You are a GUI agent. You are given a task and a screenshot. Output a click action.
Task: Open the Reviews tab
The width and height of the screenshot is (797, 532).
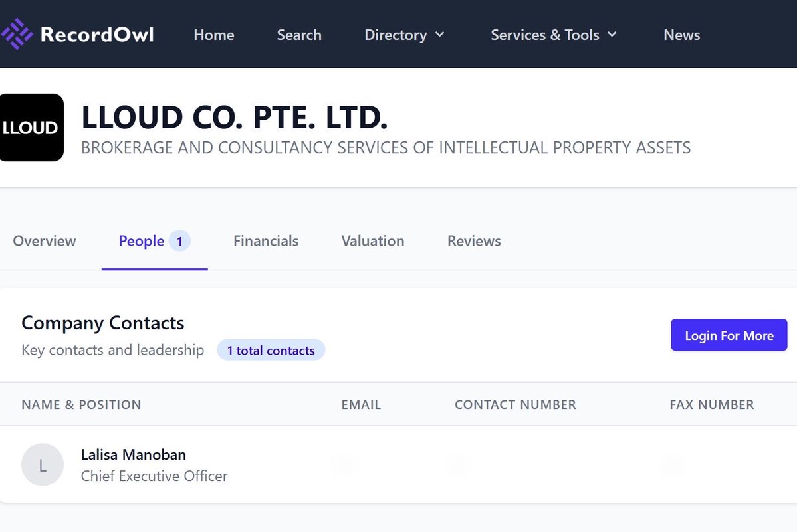click(x=474, y=241)
